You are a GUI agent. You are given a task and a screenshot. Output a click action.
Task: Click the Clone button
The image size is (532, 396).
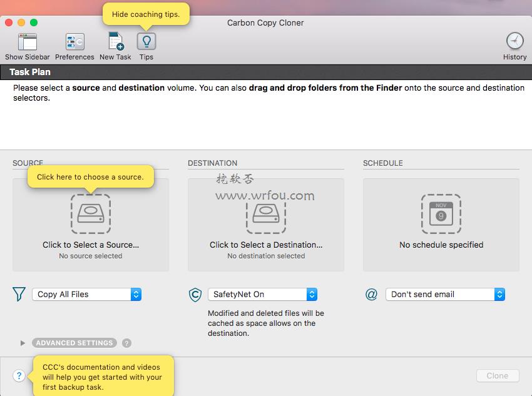coord(498,375)
